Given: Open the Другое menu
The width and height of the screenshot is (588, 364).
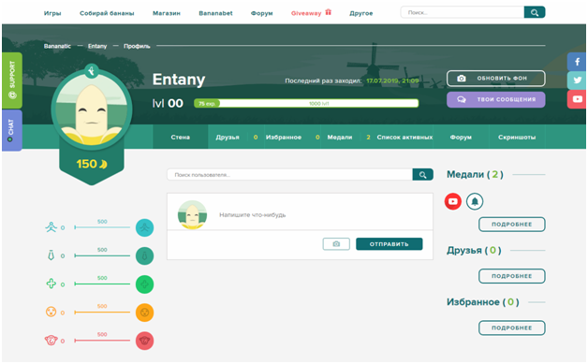Looking at the screenshot, I should [x=361, y=13].
